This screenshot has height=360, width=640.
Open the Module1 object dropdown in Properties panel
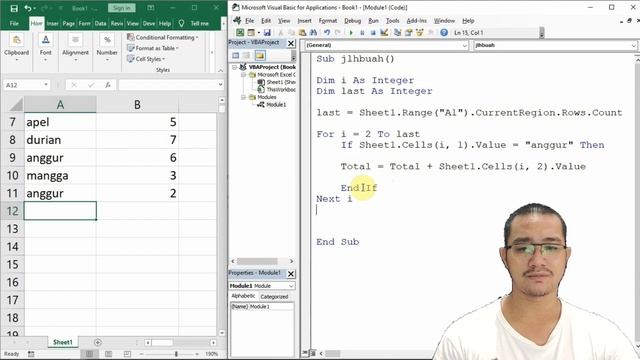click(x=291, y=286)
